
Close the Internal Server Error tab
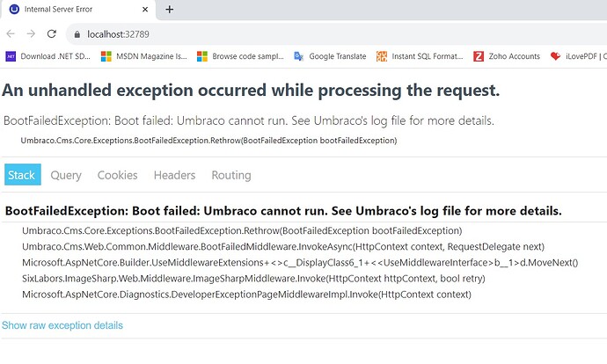click(145, 10)
